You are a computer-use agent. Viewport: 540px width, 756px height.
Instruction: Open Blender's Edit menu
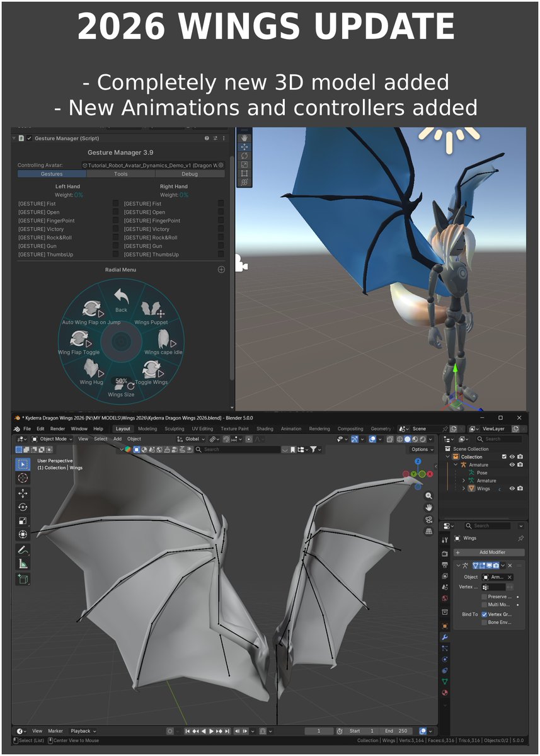coord(40,429)
